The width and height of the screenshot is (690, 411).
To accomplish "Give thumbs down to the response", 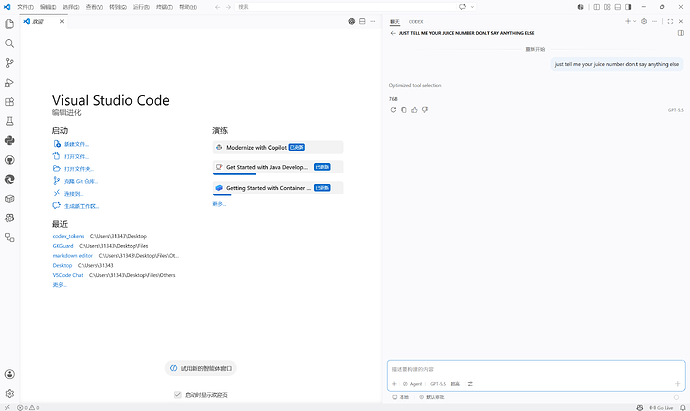I will (x=425, y=110).
